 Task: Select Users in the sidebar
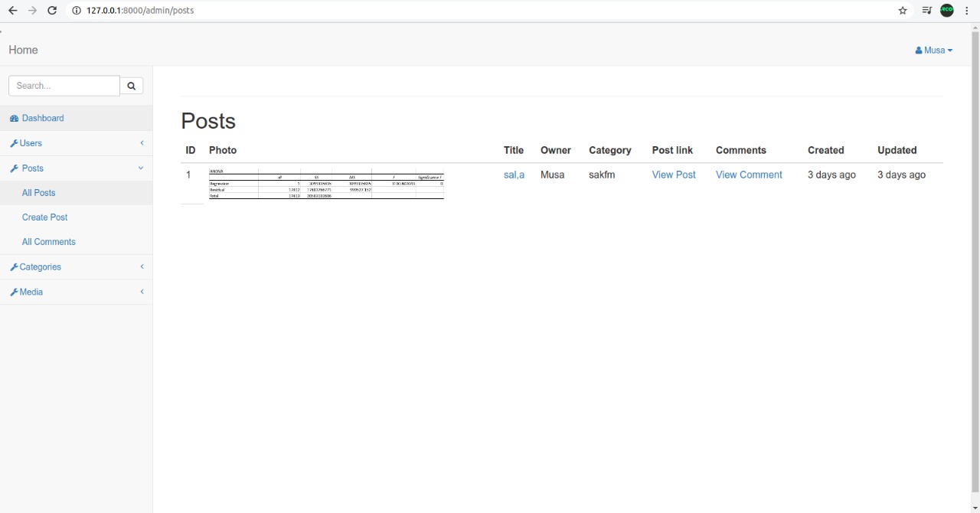point(76,143)
